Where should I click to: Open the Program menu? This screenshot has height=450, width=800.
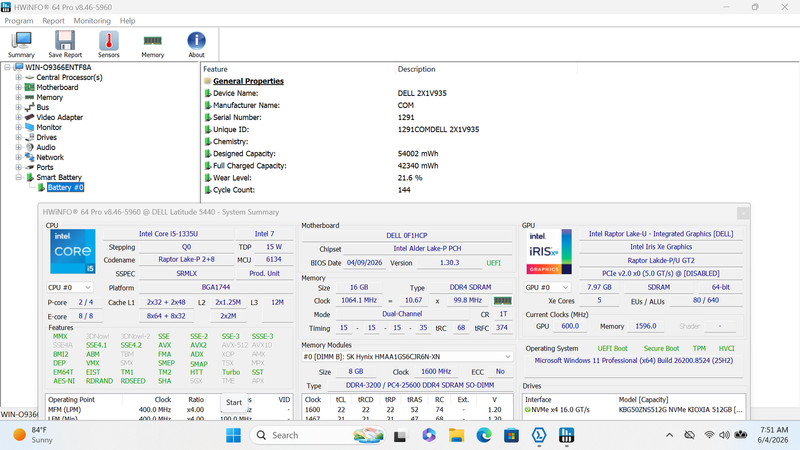point(19,21)
